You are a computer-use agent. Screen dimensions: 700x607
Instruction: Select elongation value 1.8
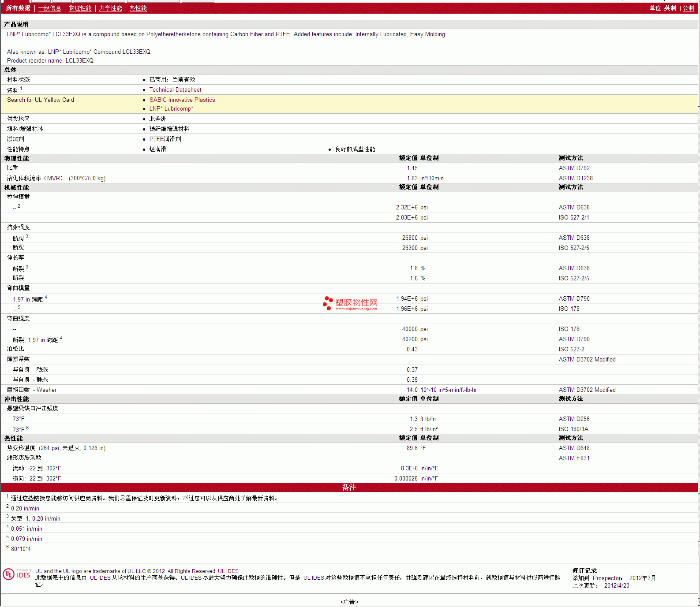click(x=414, y=268)
